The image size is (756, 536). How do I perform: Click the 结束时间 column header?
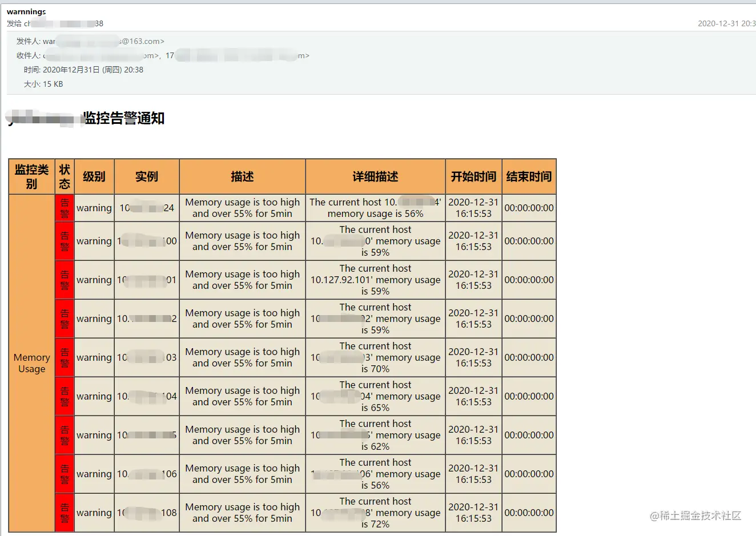click(529, 176)
